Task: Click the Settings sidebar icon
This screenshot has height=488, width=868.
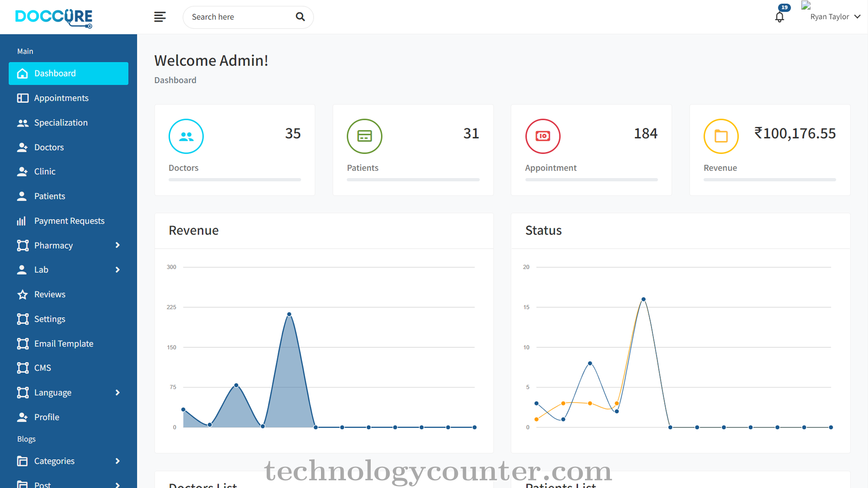Action: [x=23, y=319]
